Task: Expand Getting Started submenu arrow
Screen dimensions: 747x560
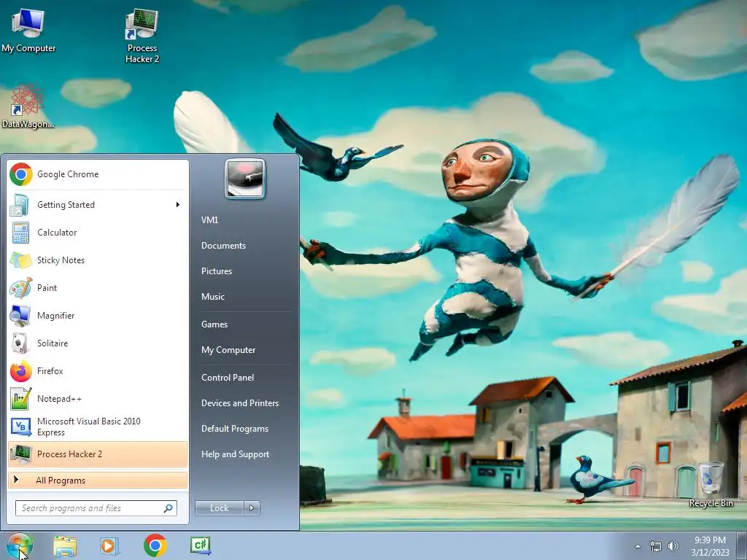Action: pos(178,205)
